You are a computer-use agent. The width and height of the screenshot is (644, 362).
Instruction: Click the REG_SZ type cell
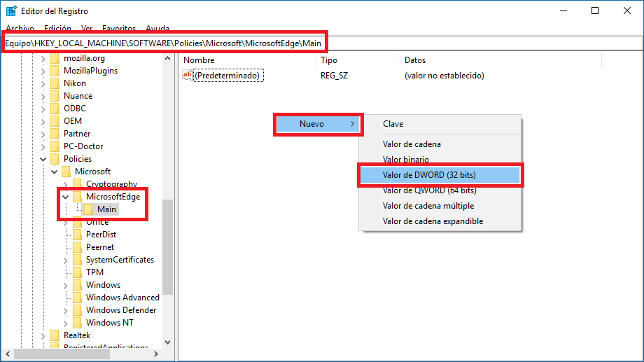tap(335, 76)
